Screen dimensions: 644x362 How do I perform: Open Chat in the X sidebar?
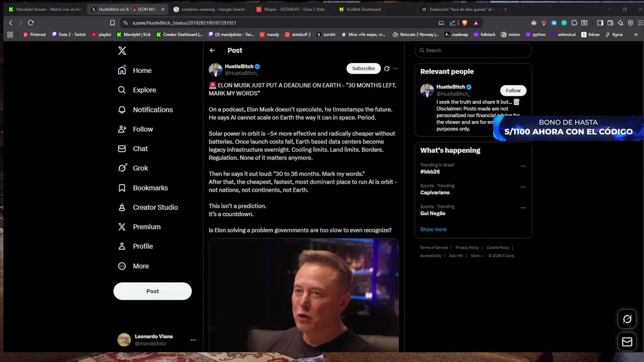coord(132,149)
